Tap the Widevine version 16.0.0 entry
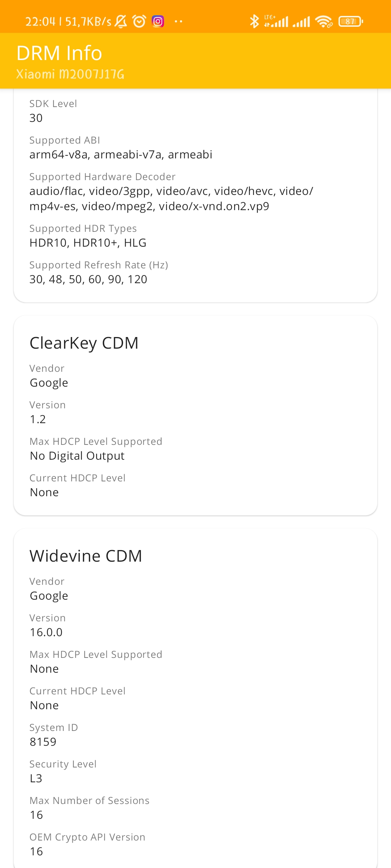391x868 pixels. (46, 632)
